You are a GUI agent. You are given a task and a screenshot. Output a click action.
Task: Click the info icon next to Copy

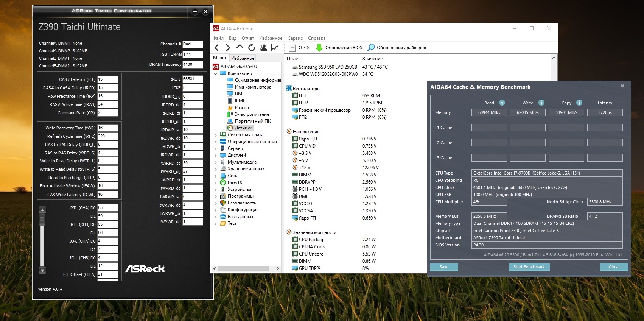click(x=579, y=103)
